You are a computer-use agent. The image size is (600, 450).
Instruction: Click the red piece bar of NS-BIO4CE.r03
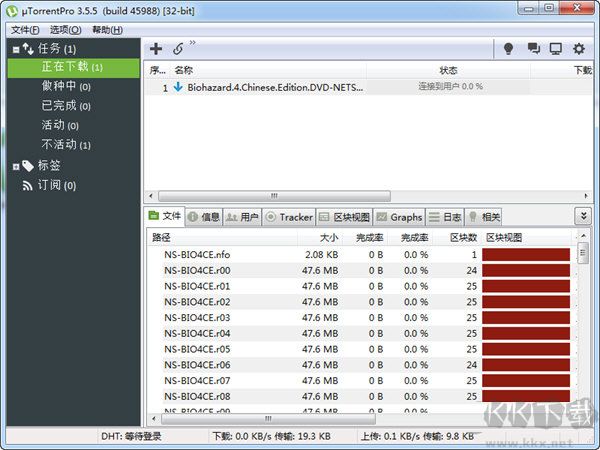526,318
